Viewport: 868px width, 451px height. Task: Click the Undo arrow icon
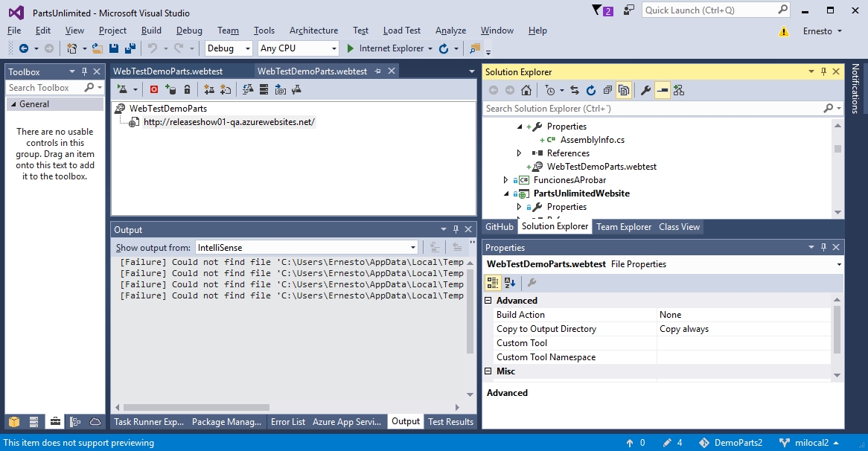tap(152, 48)
